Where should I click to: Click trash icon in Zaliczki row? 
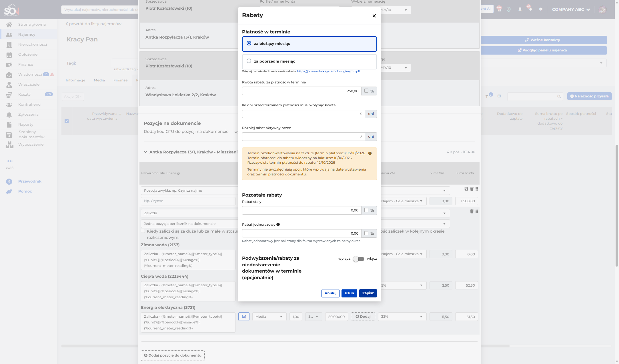point(472,211)
